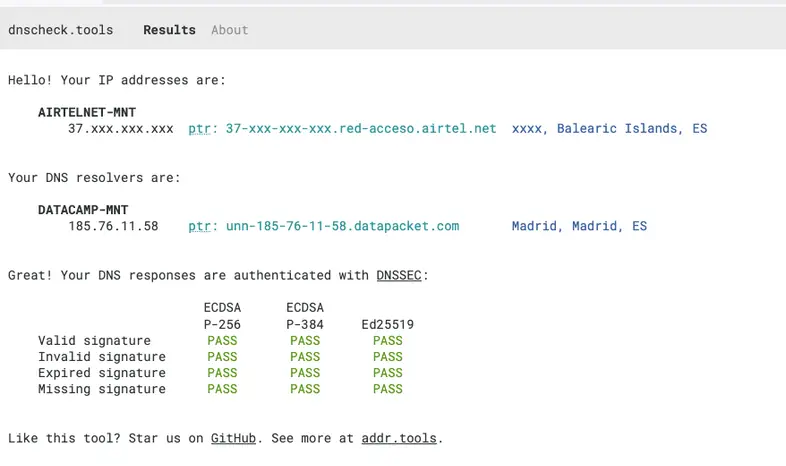This screenshot has width=786, height=466.
Task: Click the ptr label before datapacket.com hostname
Action: point(200,226)
